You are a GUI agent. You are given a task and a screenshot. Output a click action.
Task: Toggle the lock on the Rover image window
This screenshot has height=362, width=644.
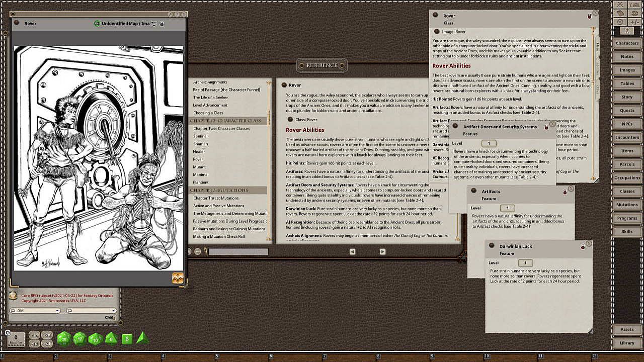pos(162,24)
